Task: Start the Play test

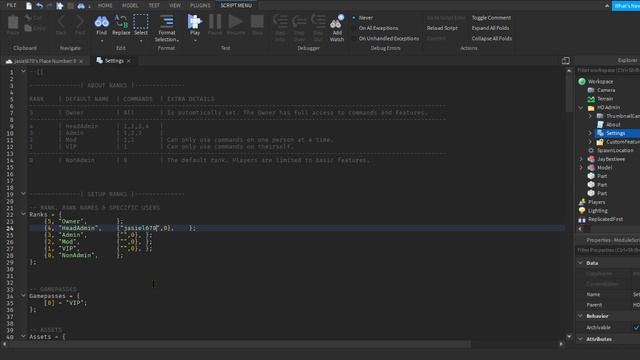Action: 195,22
